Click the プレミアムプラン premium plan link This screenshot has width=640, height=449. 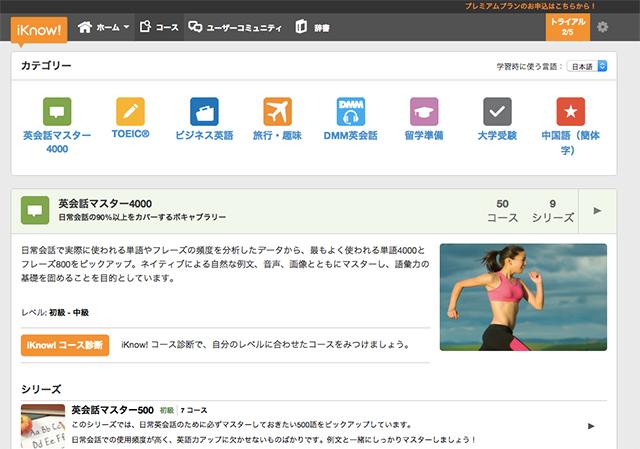point(530,6)
